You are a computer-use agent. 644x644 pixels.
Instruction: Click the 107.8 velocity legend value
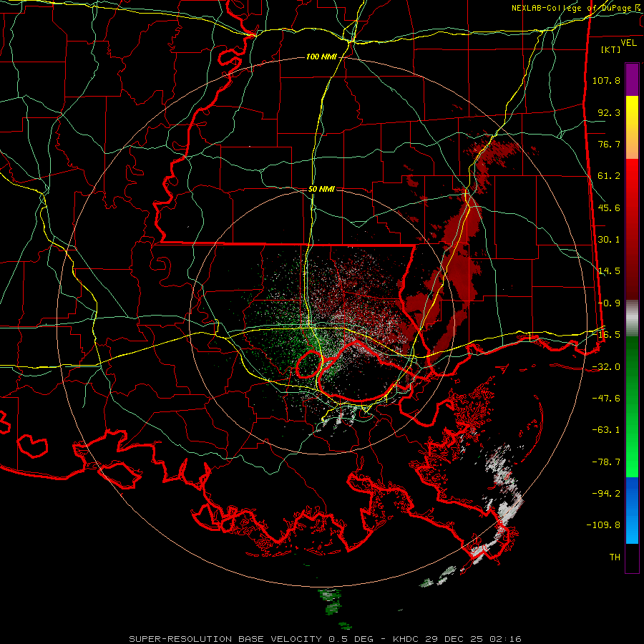tap(606, 80)
